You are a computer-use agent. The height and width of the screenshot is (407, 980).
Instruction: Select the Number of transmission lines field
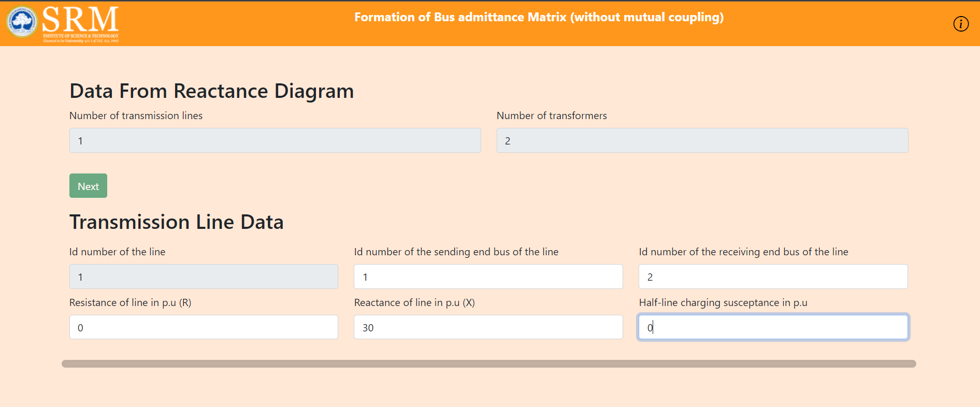tap(275, 140)
